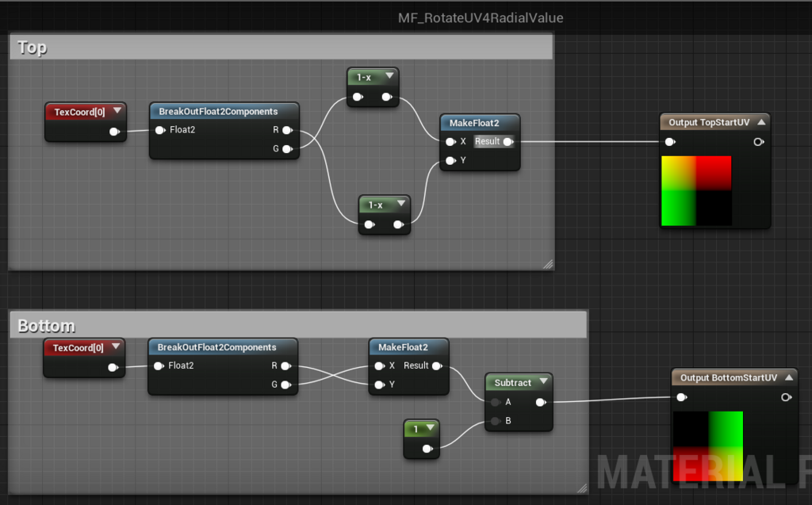Click Result output pin of Bottom MakeFloat2
This screenshot has height=505, width=812.
coord(438,365)
